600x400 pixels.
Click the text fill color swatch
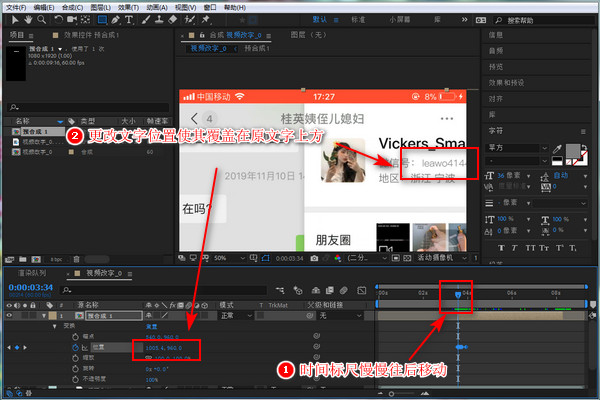574,150
